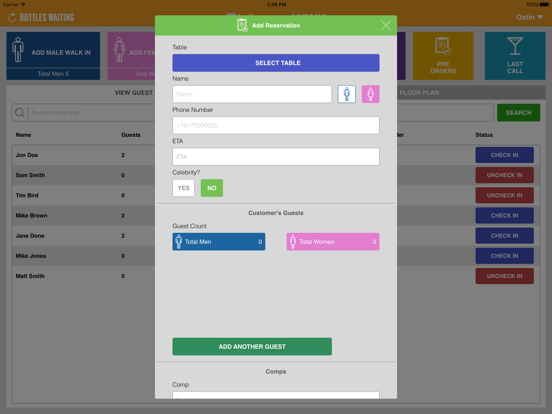
Task: Click the battery indicator in status bar
Action: coord(544,5)
